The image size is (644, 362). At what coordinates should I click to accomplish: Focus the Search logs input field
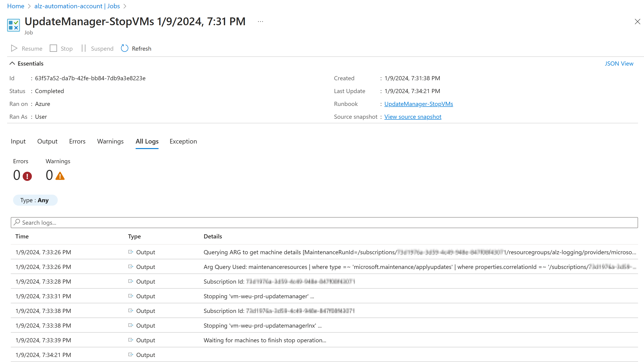(324, 222)
